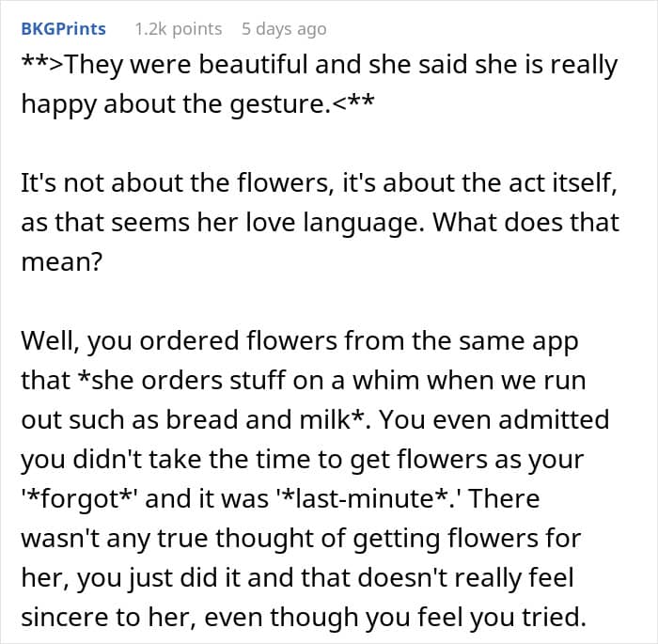Click the word 'mean?' on its own line
Screen dimensions: 658x644
[62, 262]
